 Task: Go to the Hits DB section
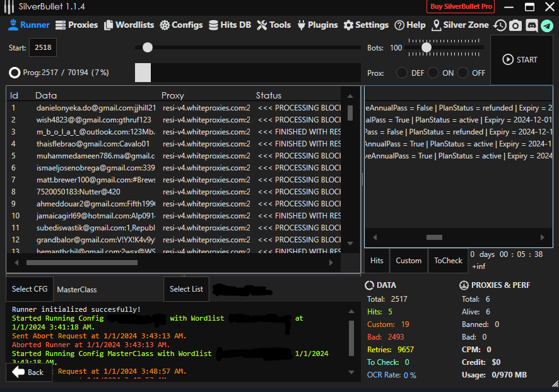tap(230, 25)
